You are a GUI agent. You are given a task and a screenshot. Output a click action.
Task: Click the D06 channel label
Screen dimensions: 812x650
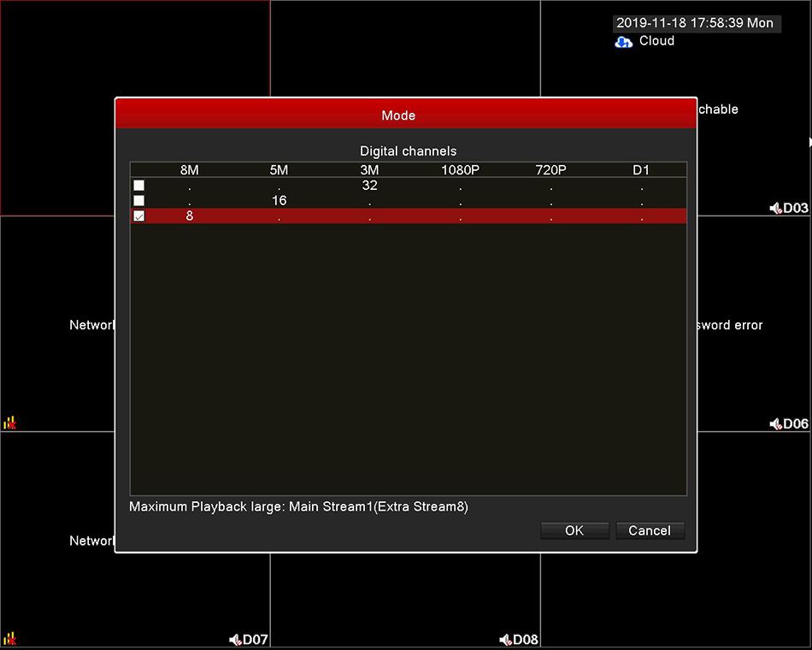796,424
